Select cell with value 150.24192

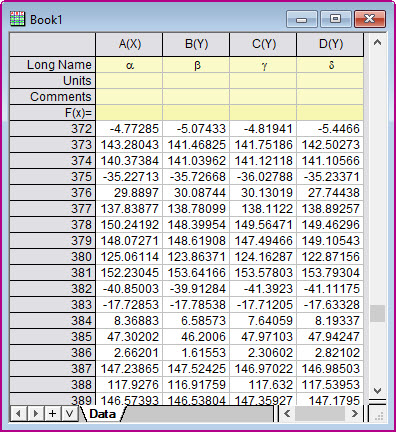coord(129,225)
